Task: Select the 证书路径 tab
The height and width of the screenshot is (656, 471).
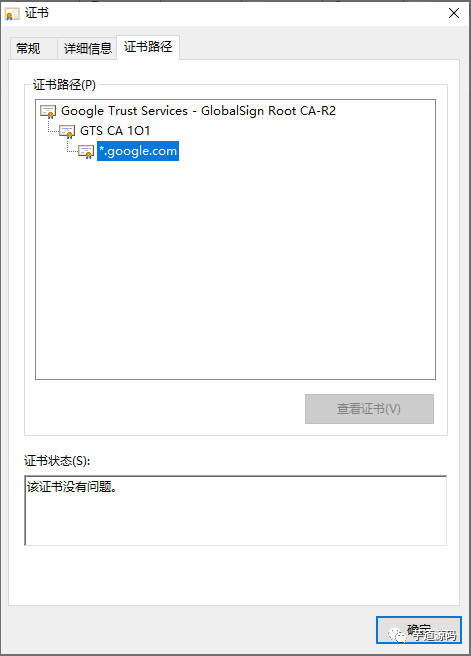Action: (x=148, y=47)
